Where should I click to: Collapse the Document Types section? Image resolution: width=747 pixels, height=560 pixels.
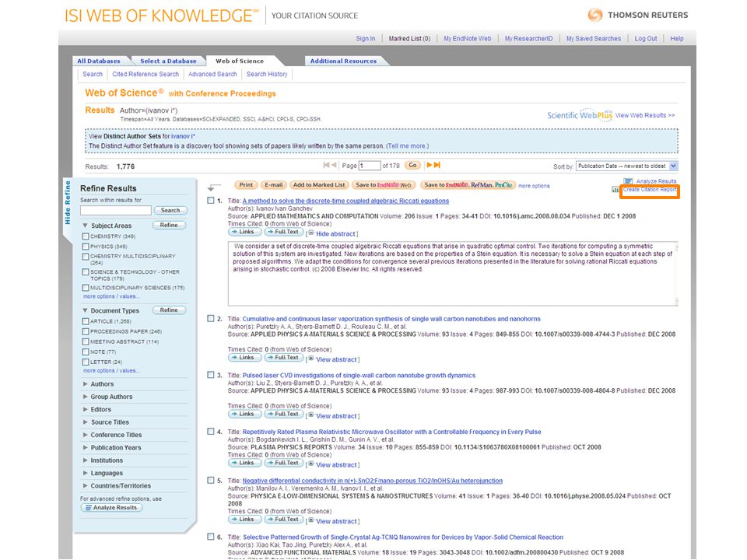(86, 310)
